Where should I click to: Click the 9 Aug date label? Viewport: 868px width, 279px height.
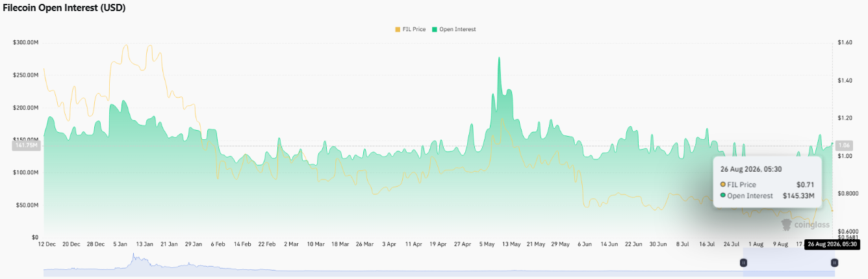780,245
